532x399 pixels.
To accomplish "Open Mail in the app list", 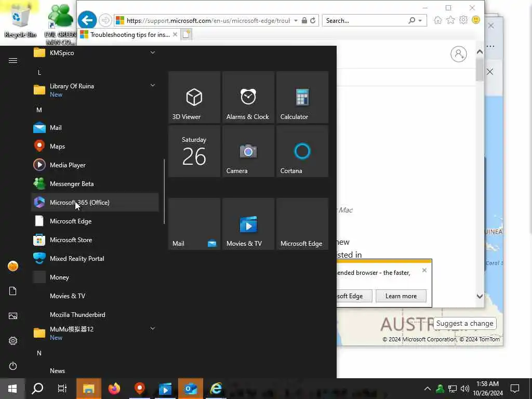I will [95, 128].
